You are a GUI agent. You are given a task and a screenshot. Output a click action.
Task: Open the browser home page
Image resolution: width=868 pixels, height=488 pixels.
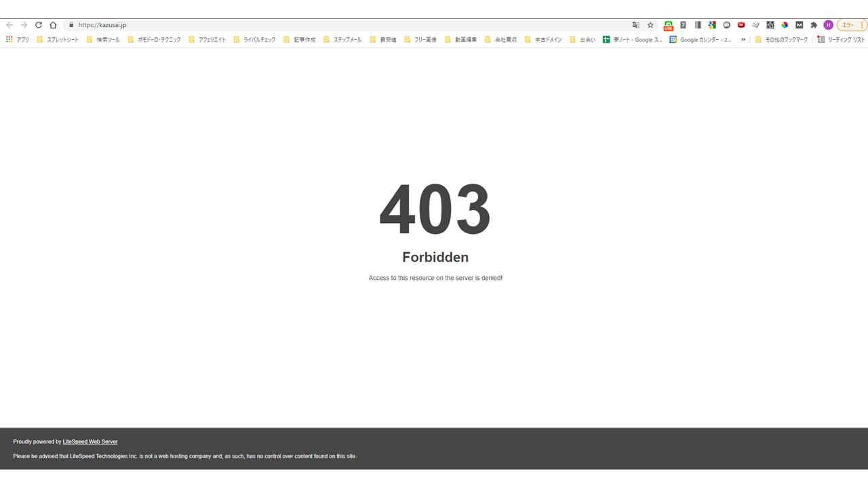tap(53, 25)
